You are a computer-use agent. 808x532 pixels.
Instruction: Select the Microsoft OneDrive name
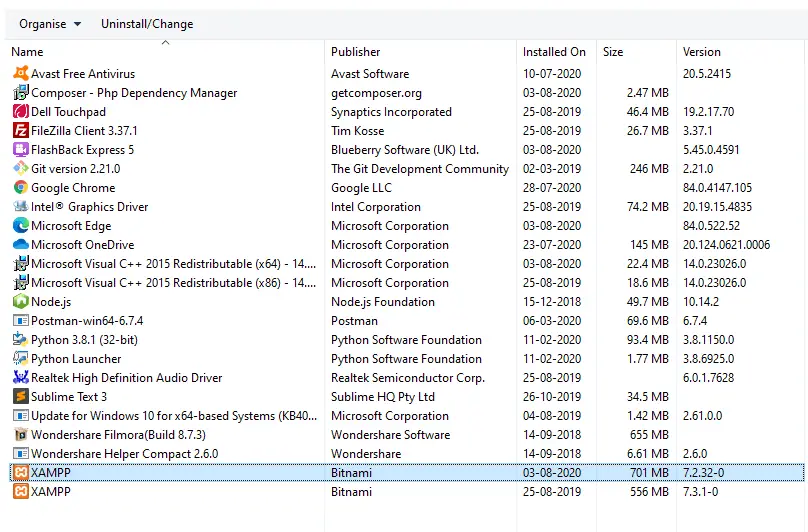click(82, 245)
